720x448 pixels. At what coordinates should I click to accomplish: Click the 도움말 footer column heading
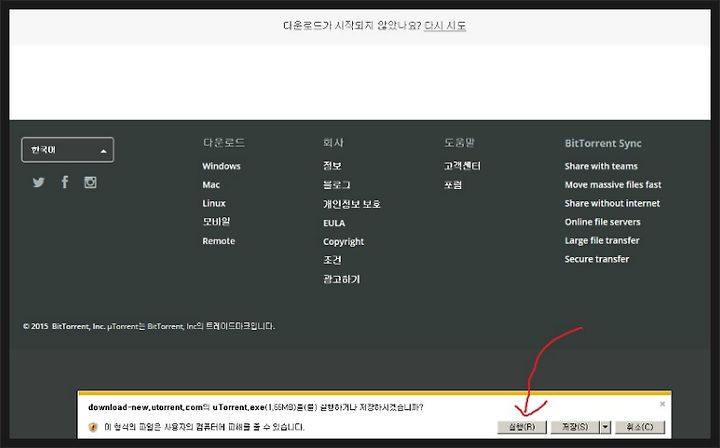coord(459,143)
